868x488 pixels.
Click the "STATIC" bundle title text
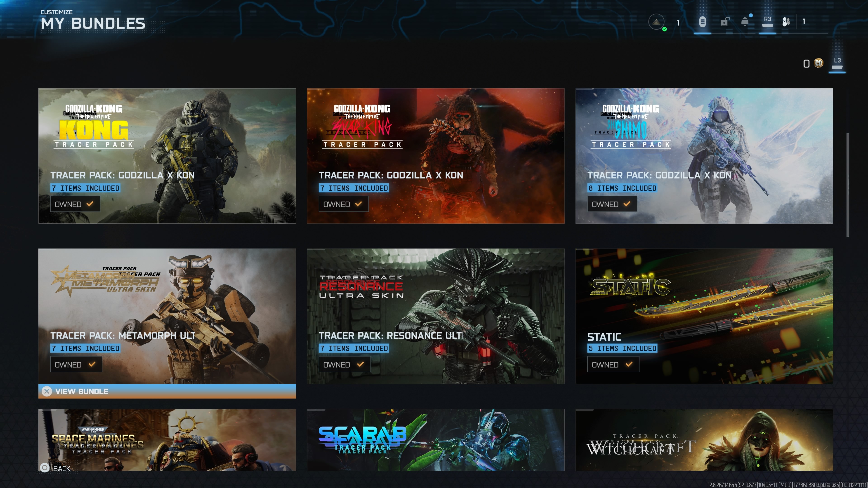pyautogui.click(x=604, y=337)
